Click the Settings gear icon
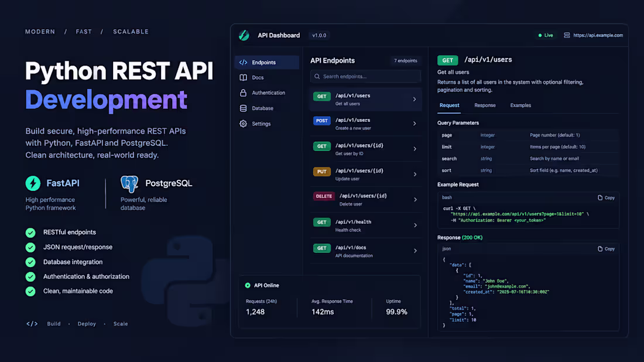This screenshot has height=362, width=644. pos(243,124)
